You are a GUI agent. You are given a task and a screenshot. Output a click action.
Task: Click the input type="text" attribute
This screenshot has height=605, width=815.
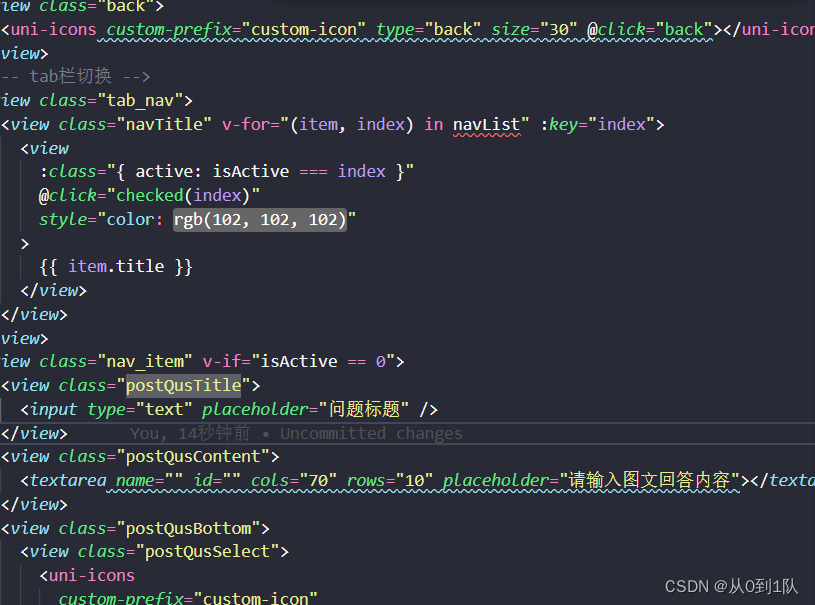coord(140,409)
